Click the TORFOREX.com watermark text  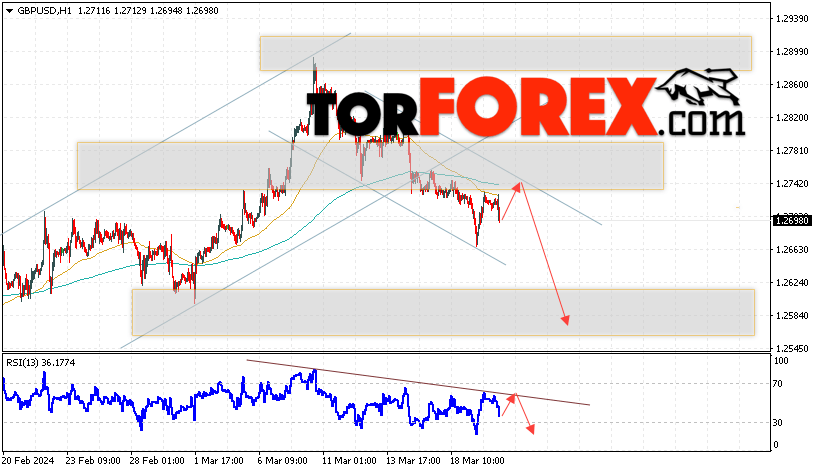525,107
